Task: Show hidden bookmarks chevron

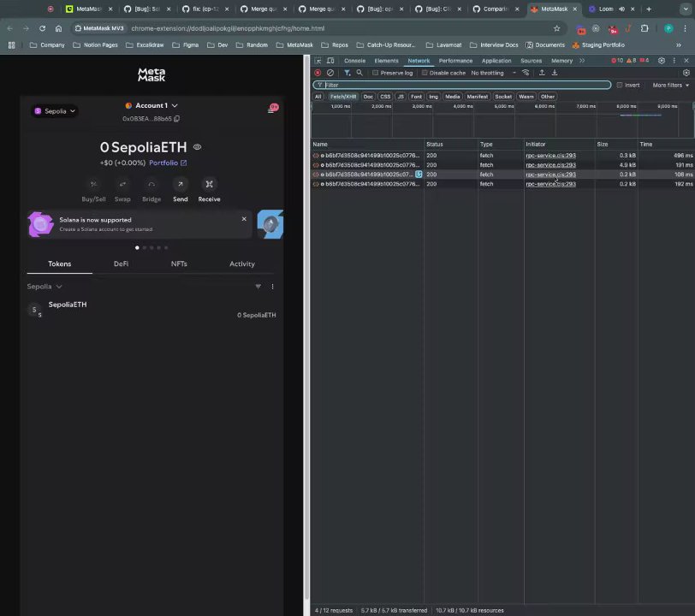Action: point(678,45)
